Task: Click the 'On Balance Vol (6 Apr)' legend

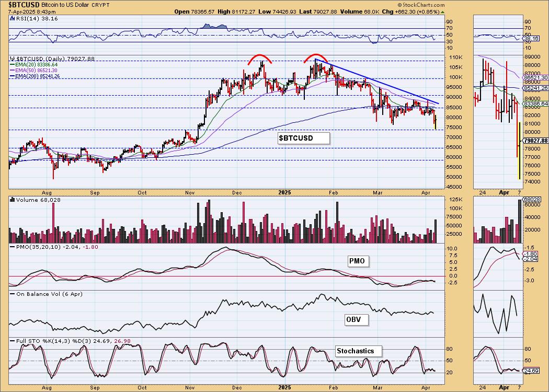Action: (x=49, y=294)
